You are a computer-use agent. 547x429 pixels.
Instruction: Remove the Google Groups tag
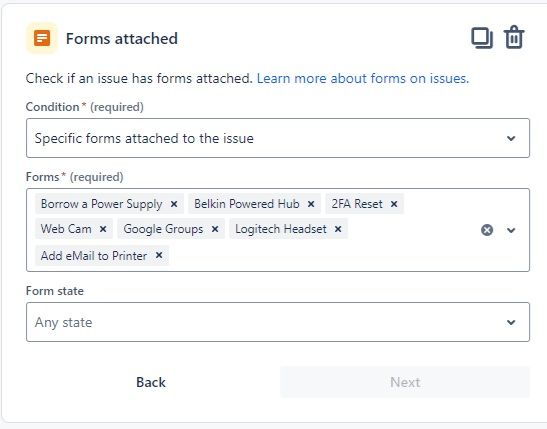tap(215, 229)
